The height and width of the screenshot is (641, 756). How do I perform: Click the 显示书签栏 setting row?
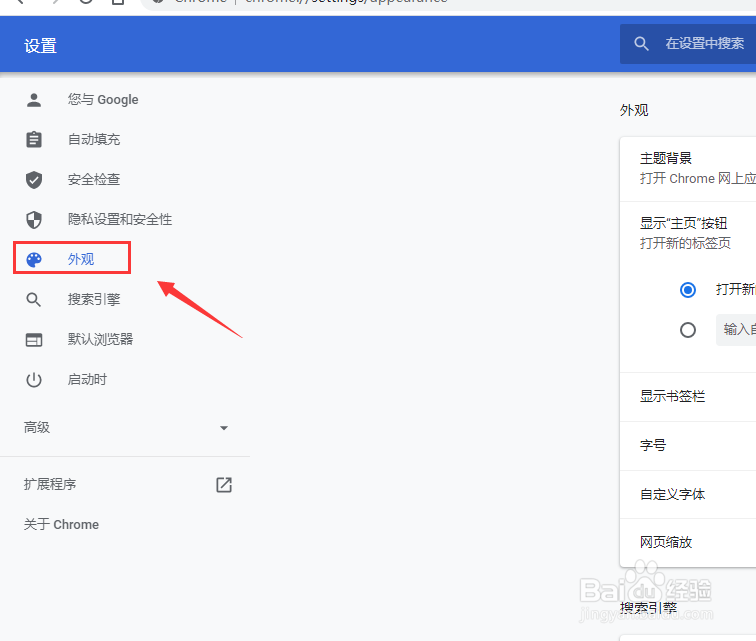(x=688, y=396)
